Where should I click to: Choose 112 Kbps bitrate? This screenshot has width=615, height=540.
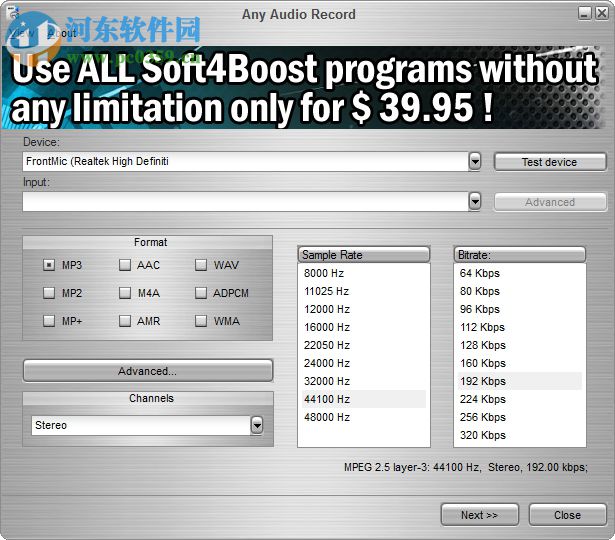519,327
